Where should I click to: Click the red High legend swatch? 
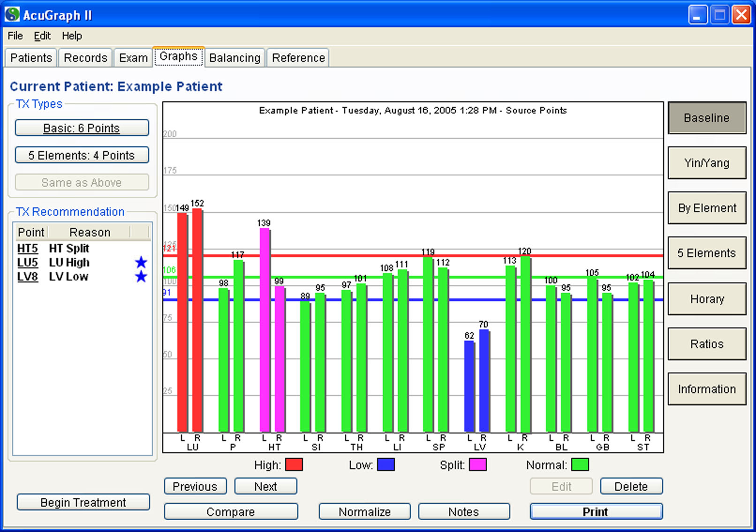coord(294,465)
